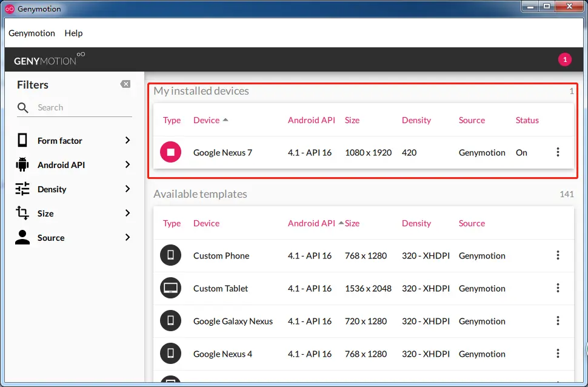
Task: Click the Source person icon
Action: 22,237
